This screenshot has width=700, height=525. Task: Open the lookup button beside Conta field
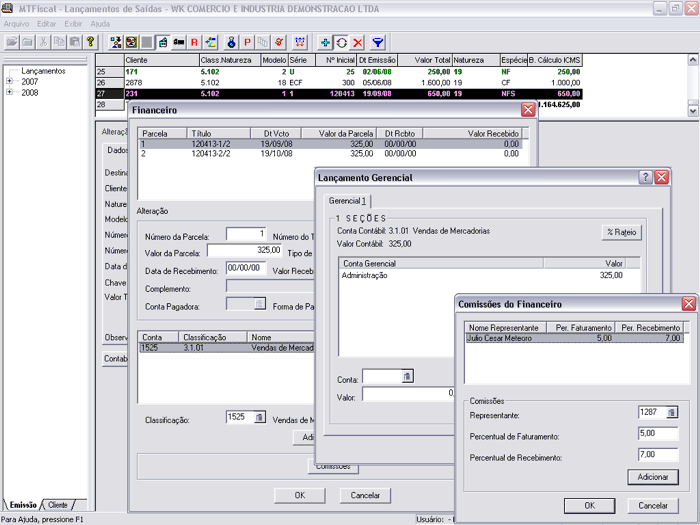pyautogui.click(x=407, y=376)
